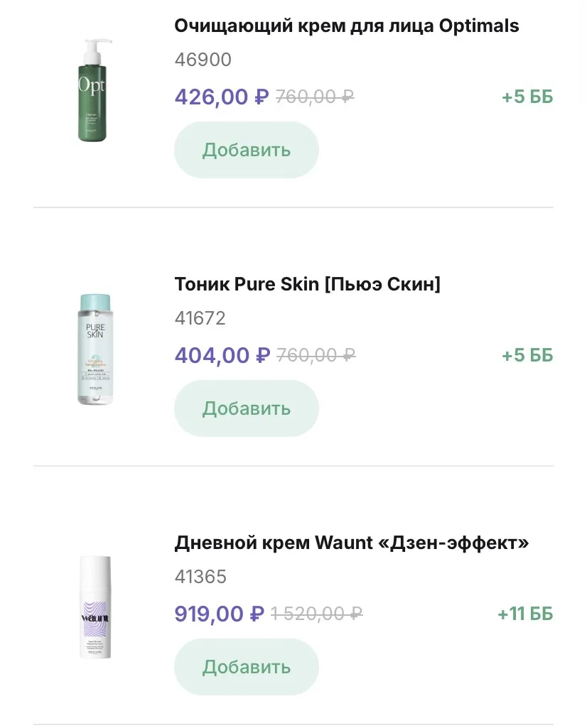Open the Waunt day cream product image
Viewport: 587px width, 728px height.
click(95, 607)
